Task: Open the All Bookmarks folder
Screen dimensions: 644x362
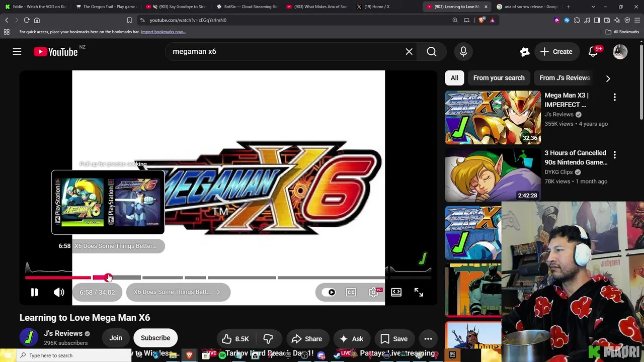Action: tap(622, 32)
